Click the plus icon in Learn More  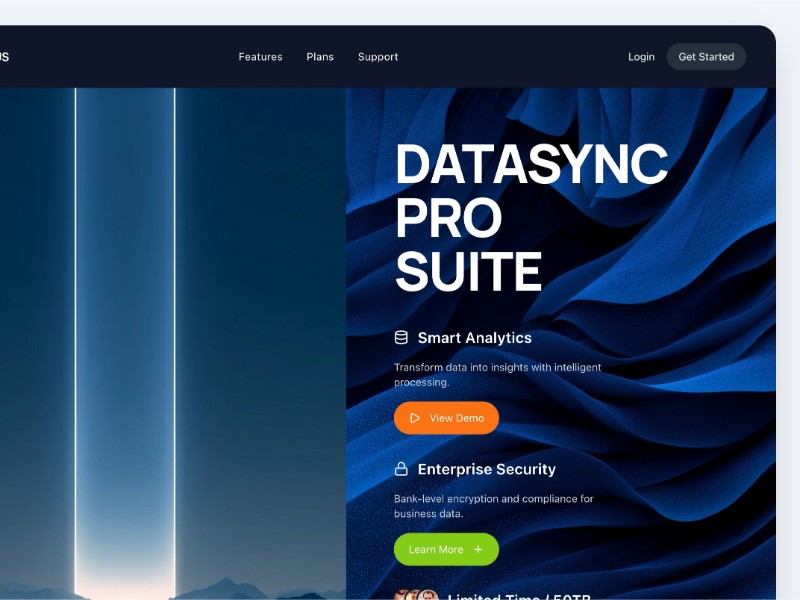click(478, 549)
